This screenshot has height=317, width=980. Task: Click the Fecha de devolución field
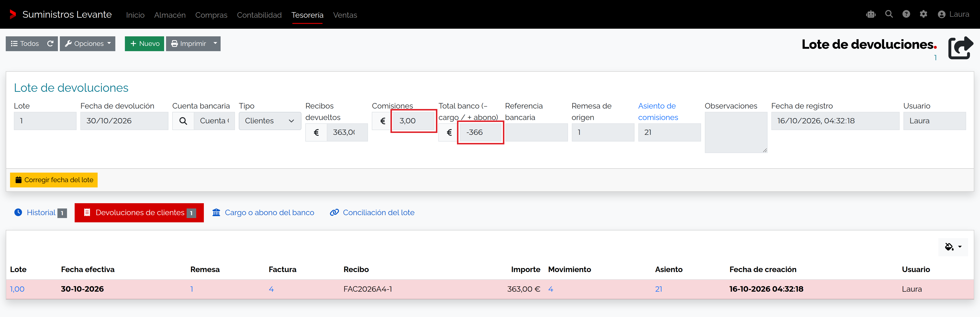coord(124,121)
